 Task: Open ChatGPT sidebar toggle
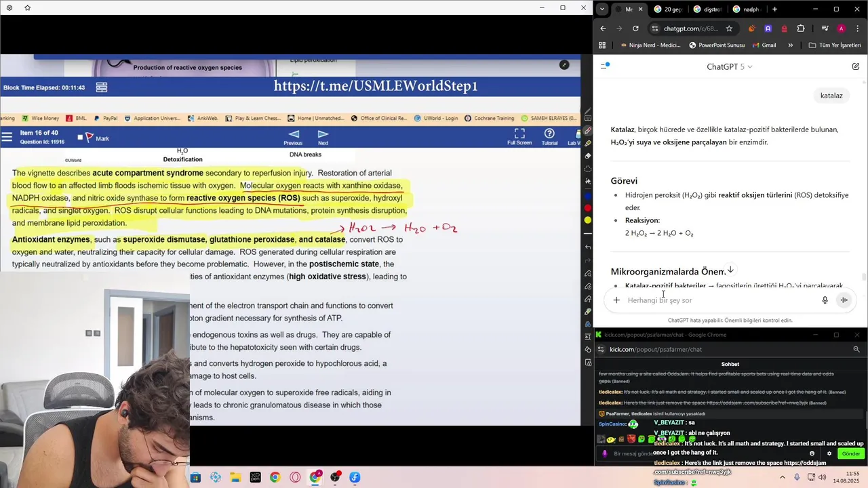[605, 66]
